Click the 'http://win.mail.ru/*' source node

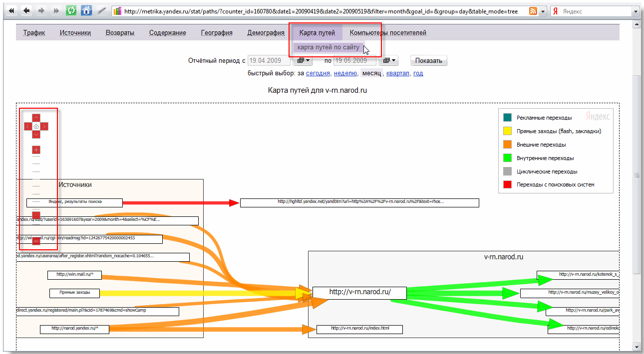74,275
